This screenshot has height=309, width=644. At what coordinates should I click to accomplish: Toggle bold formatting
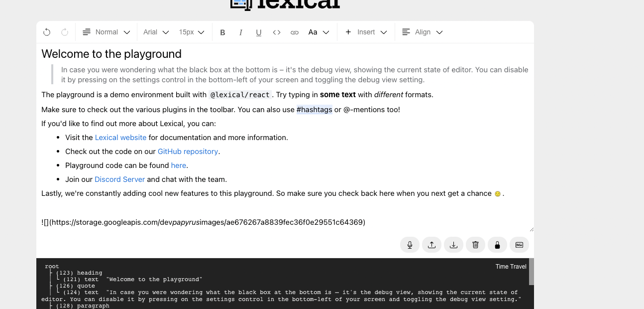pos(223,32)
